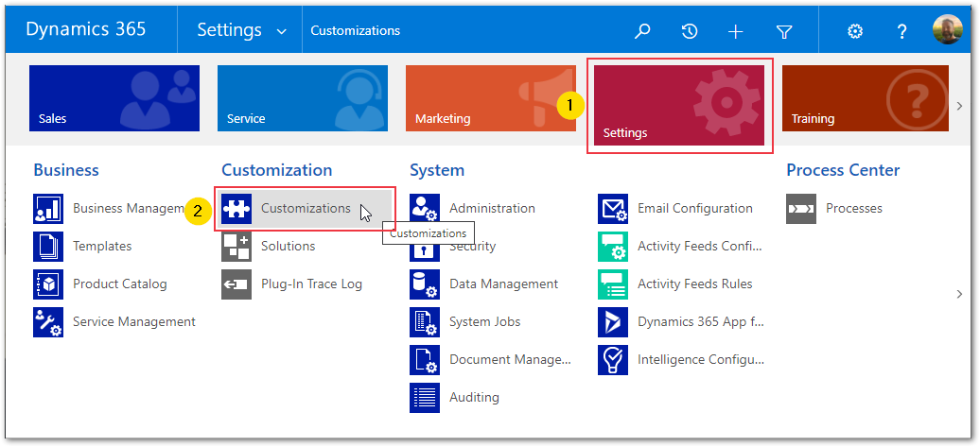Click the Customizations breadcrumb in header
This screenshot has width=980, height=447.
click(355, 30)
